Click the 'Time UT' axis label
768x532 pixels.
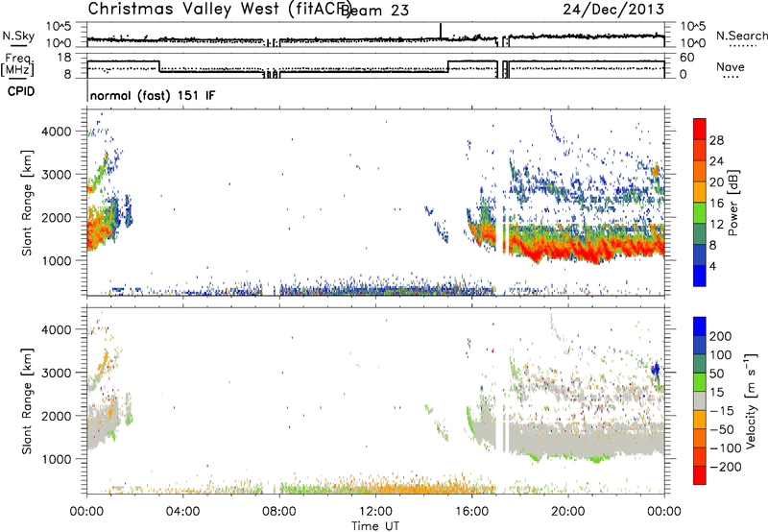coord(375,526)
